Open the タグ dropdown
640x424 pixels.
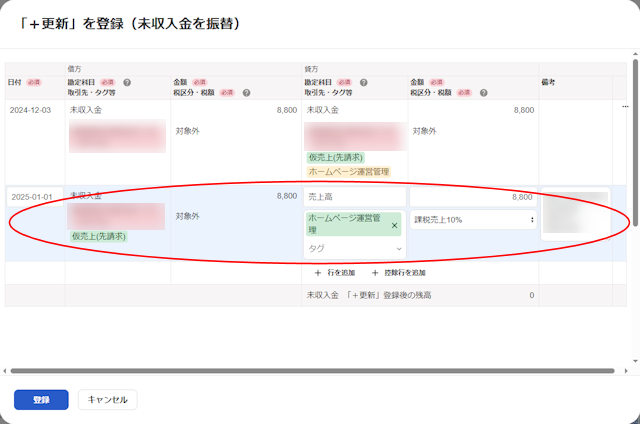click(355, 248)
